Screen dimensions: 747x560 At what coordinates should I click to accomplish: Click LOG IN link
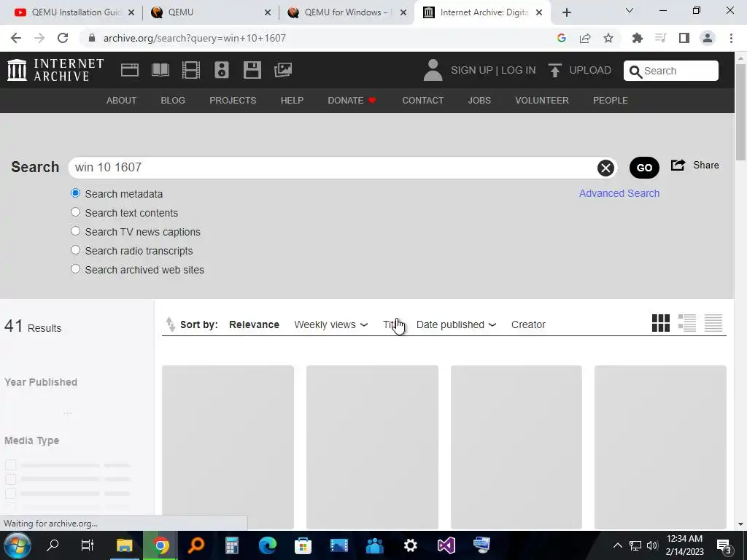tap(519, 70)
